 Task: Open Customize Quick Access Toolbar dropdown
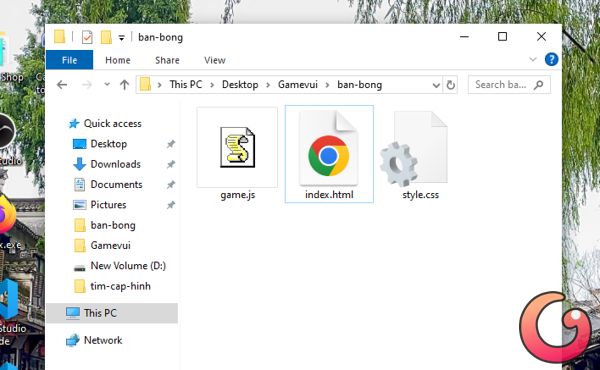click(x=121, y=37)
